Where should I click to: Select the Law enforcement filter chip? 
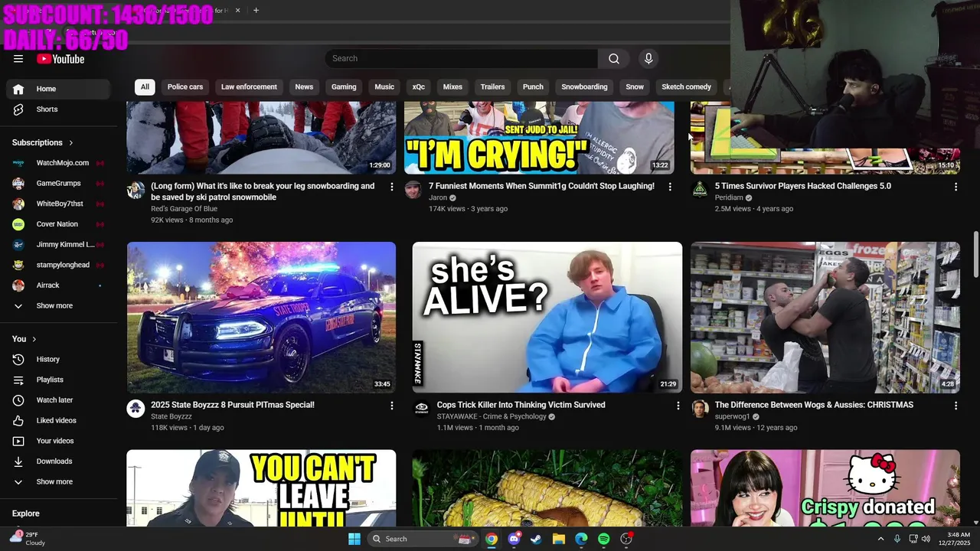point(249,87)
